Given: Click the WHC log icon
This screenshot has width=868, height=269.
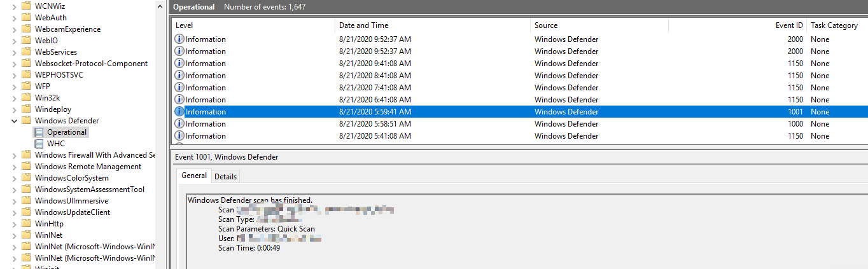Looking at the screenshot, I should click(39, 144).
